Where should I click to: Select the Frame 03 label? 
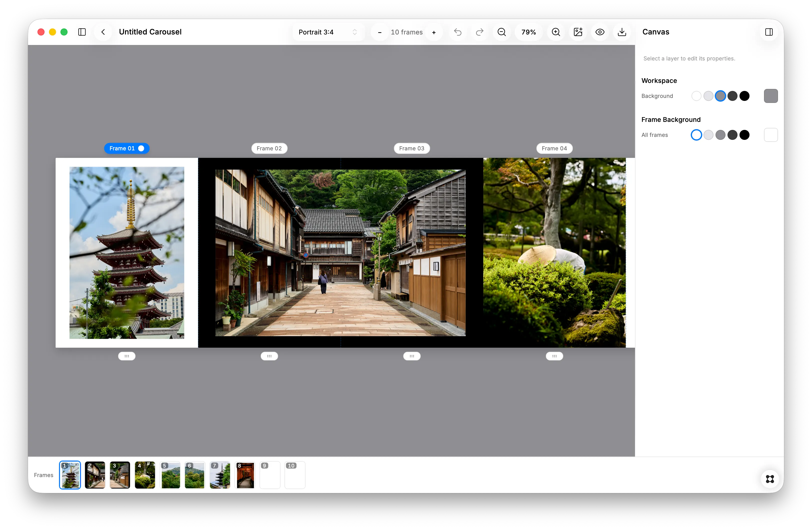(x=412, y=149)
